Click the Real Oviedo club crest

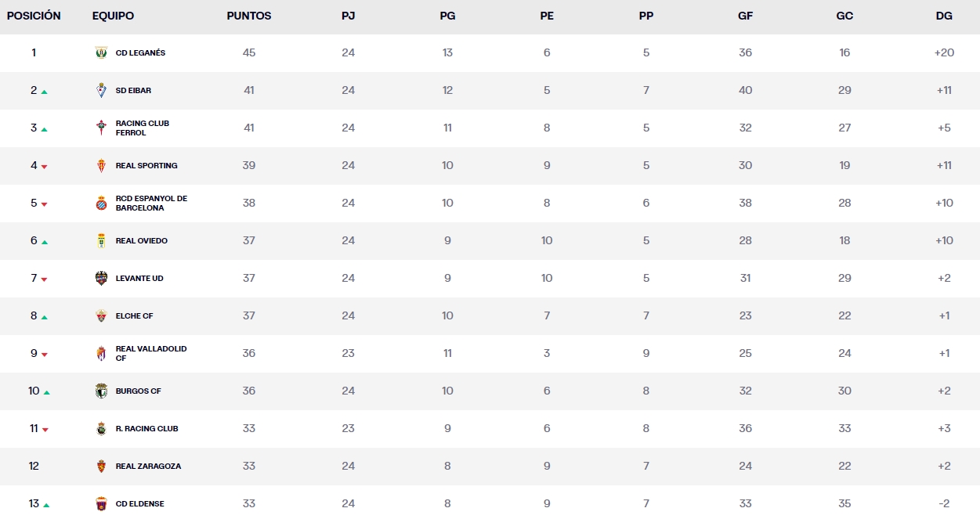pyautogui.click(x=100, y=240)
